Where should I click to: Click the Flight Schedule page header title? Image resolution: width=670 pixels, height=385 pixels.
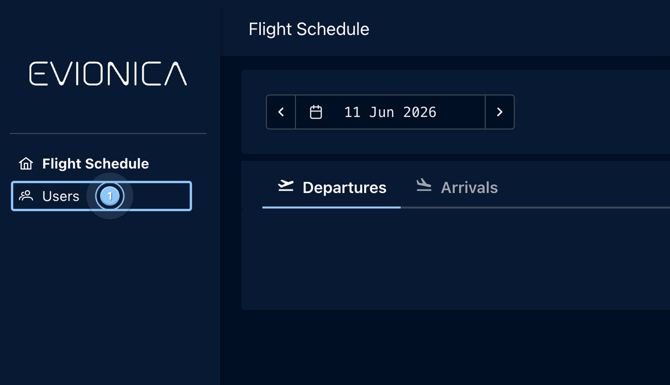(x=309, y=29)
